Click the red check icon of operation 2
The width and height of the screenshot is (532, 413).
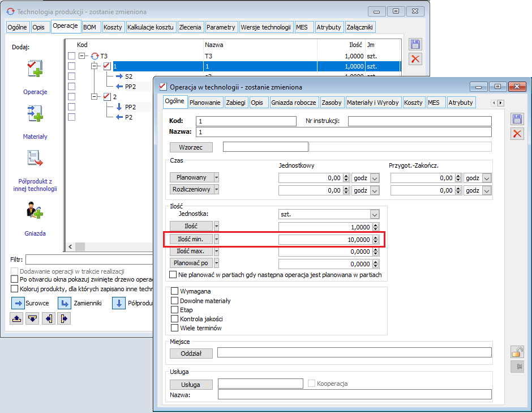point(107,96)
